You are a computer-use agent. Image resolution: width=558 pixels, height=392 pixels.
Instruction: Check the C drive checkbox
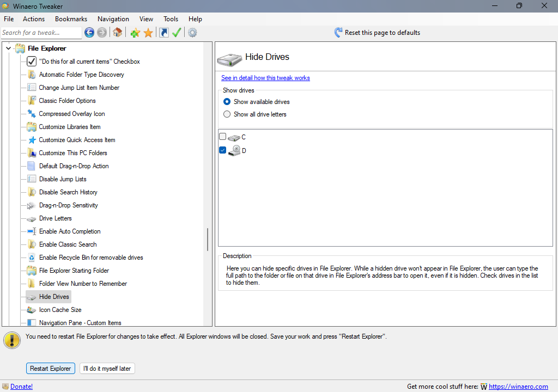point(223,136)
